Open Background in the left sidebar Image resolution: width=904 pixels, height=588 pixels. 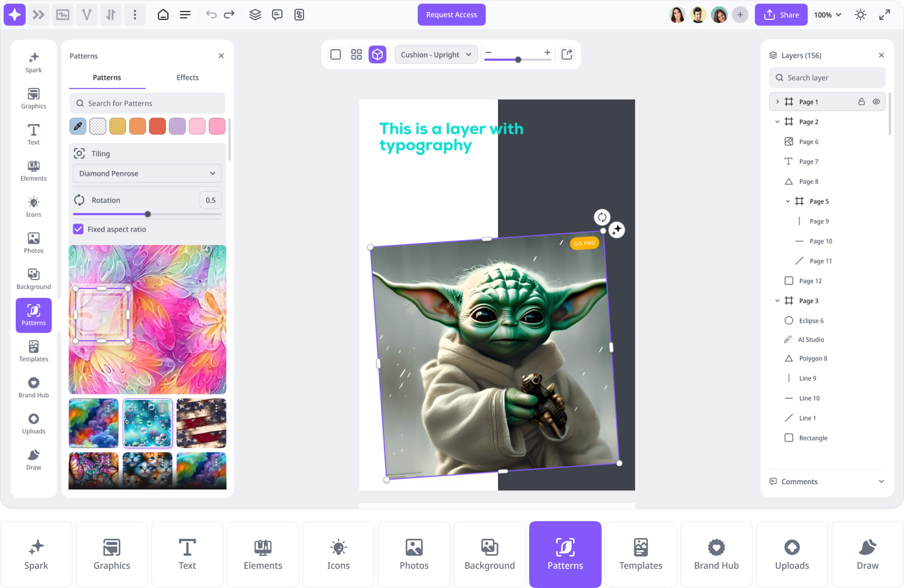(x=33, y=279)
